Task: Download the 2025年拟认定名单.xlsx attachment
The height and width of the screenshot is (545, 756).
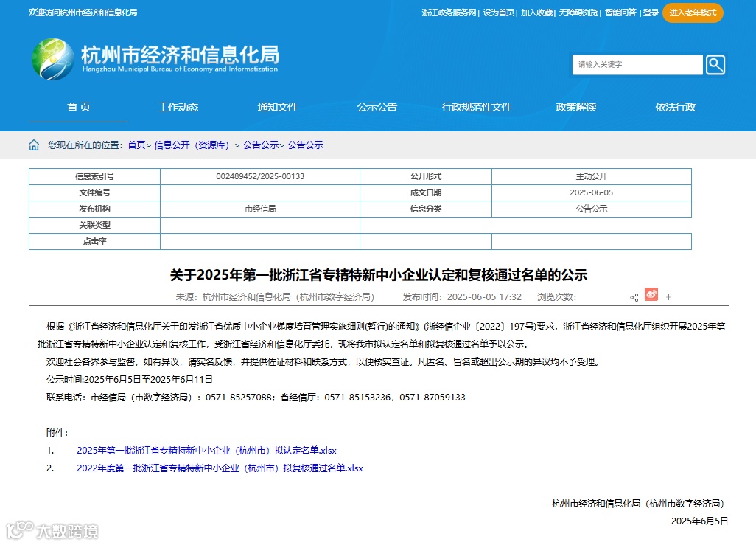Action: [207, 451]
